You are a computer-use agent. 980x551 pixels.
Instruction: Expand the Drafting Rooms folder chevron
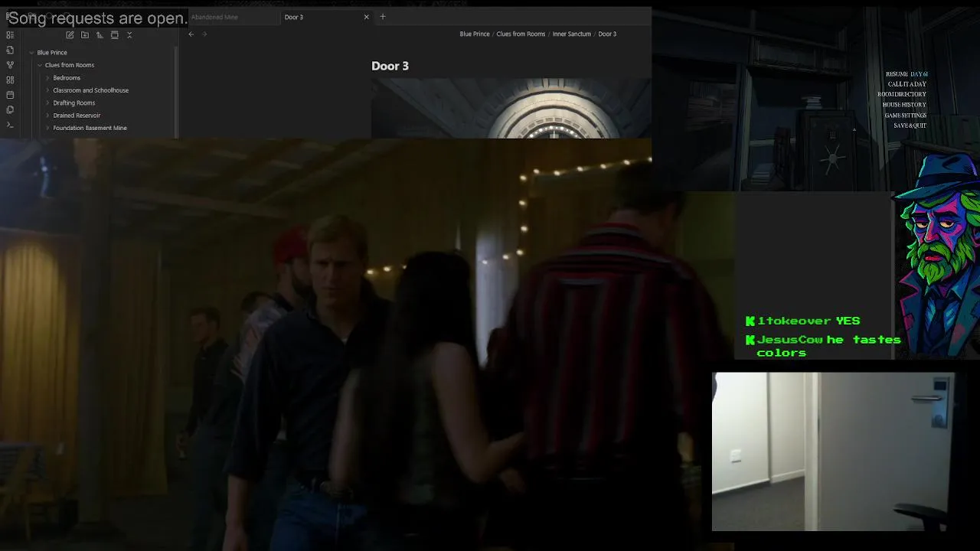pyautogui.click(x=47, y=103)
